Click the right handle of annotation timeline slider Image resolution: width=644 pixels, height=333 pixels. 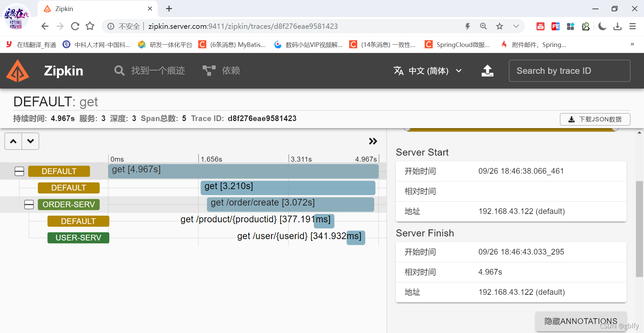click(x=615, y=128)
